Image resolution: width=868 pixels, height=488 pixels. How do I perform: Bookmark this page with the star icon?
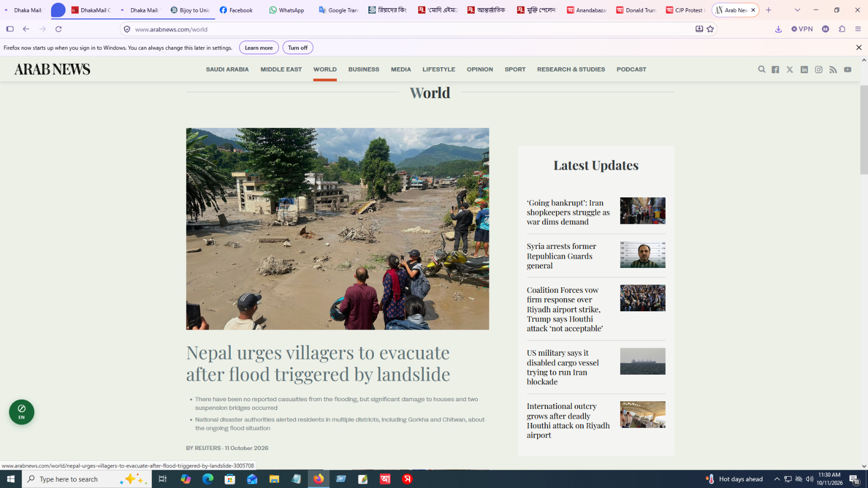tap(710, 29)
